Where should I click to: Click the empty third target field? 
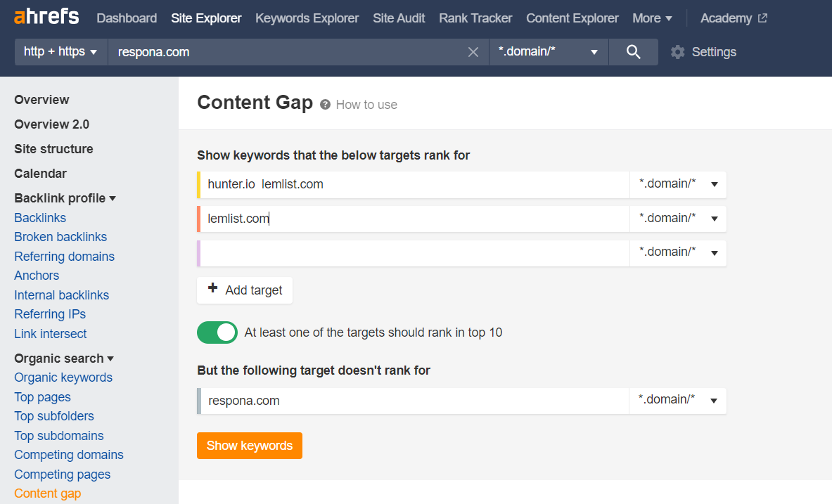pos(414,253)
